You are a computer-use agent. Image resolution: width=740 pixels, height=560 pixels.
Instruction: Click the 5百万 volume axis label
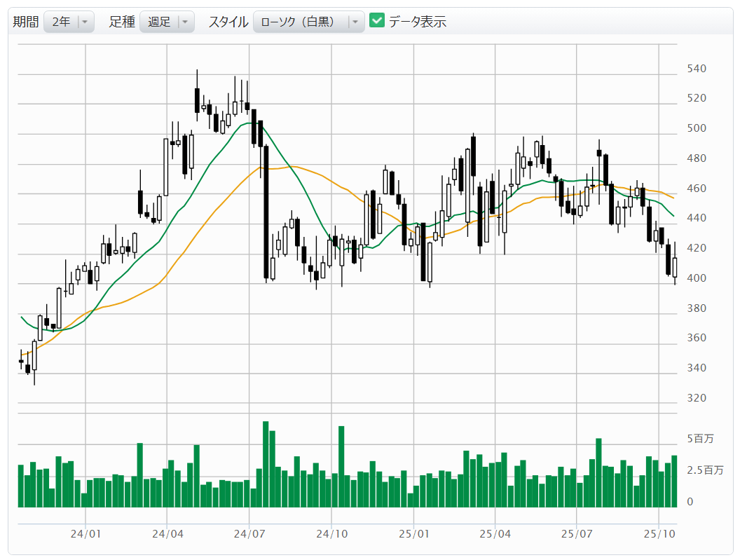700,439
